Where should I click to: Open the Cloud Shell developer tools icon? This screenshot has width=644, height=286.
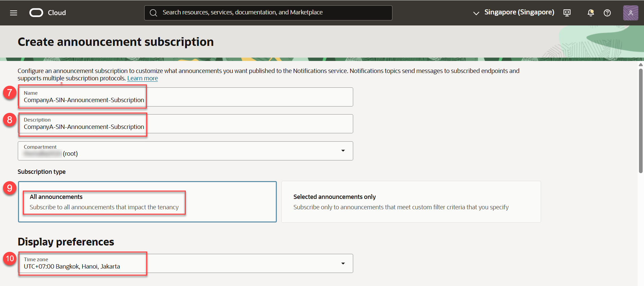point(567,13)
